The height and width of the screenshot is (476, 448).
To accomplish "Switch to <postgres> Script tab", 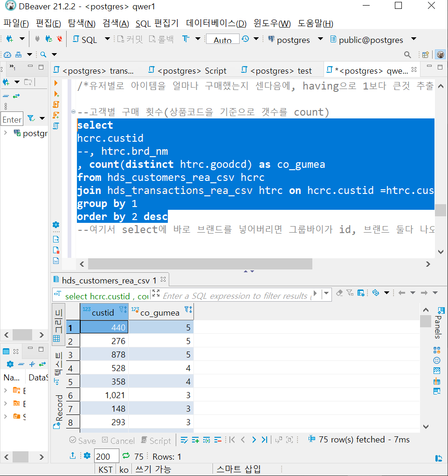I will point(187,71).
